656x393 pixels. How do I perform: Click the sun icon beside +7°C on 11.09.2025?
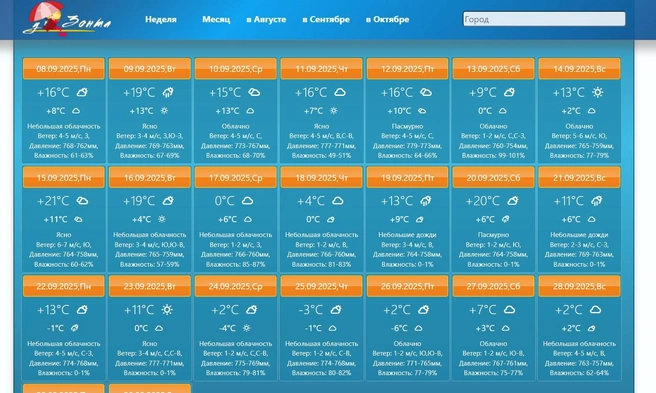coord(333,111)
